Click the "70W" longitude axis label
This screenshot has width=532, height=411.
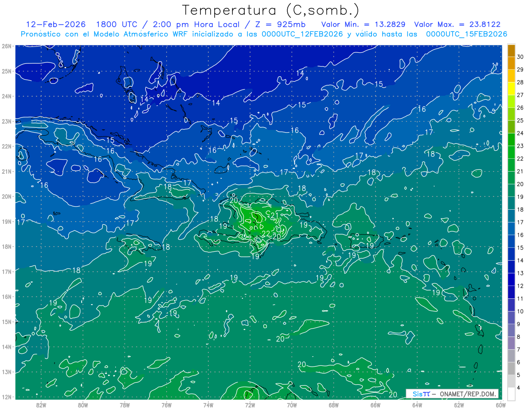click(x=292, y=405)
